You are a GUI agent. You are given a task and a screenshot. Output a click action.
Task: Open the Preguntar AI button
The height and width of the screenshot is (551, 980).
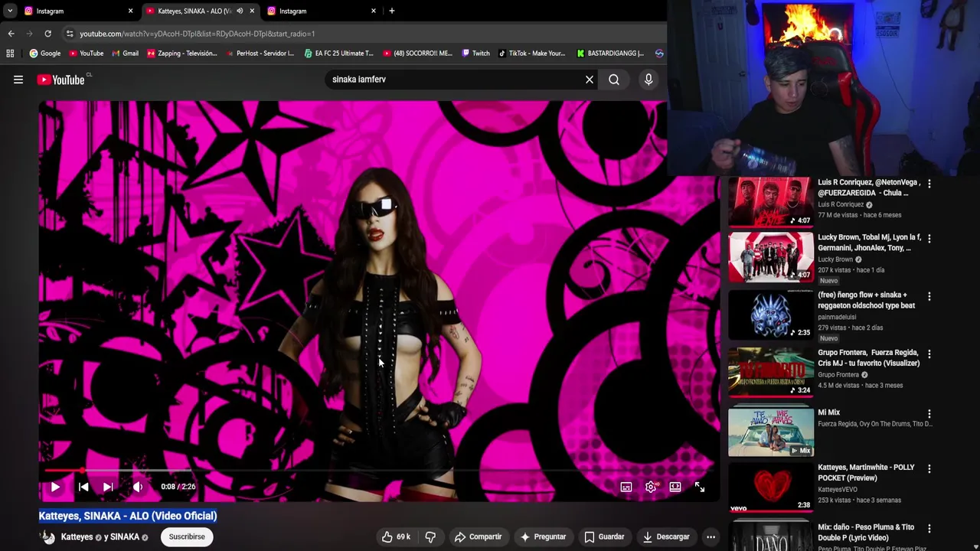pos(543,536)
